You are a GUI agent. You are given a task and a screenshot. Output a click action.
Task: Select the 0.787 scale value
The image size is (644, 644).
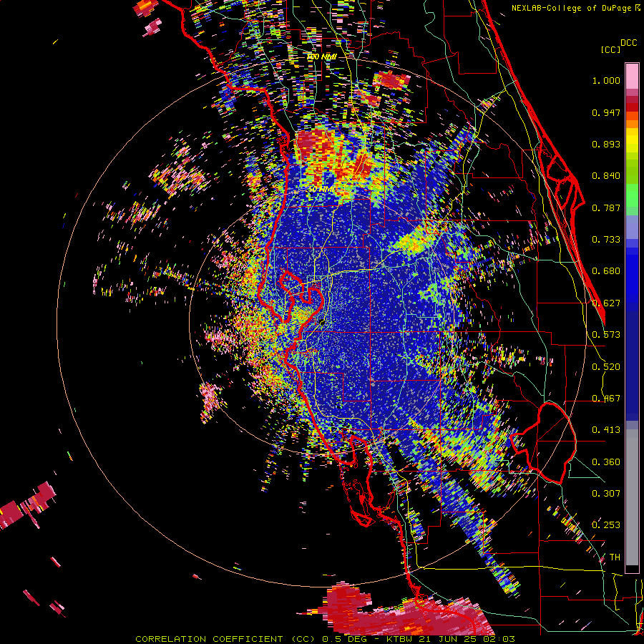click(x=606, y=208)
